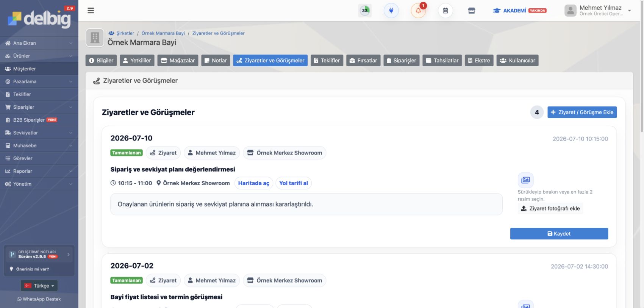Open the Türkçe language dropdown
This screenshot has width=644, height=308.
click(x=39, y=286)
